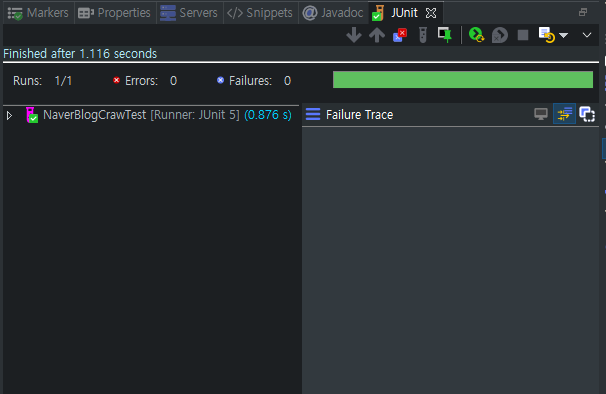The width and height of the screenshot is (606, 394).
Task: Click Failure Trace stack lines icon
Action: [313, 114]
